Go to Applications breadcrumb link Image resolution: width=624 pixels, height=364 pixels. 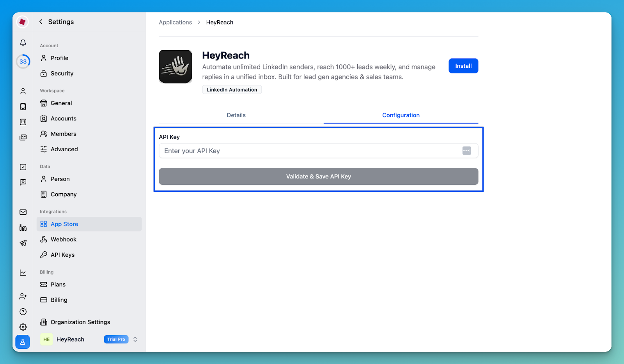pyautogui.click(x=175, y=22)
